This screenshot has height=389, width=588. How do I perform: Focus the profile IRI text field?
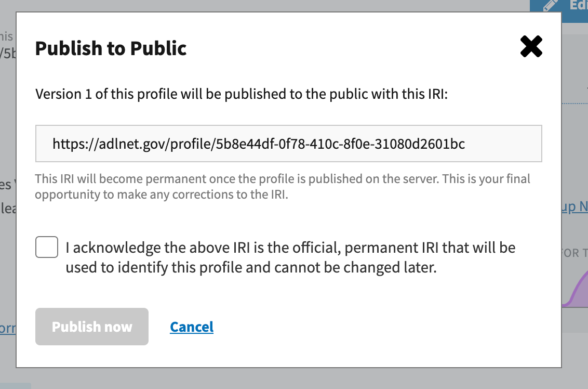click(288, 144)
